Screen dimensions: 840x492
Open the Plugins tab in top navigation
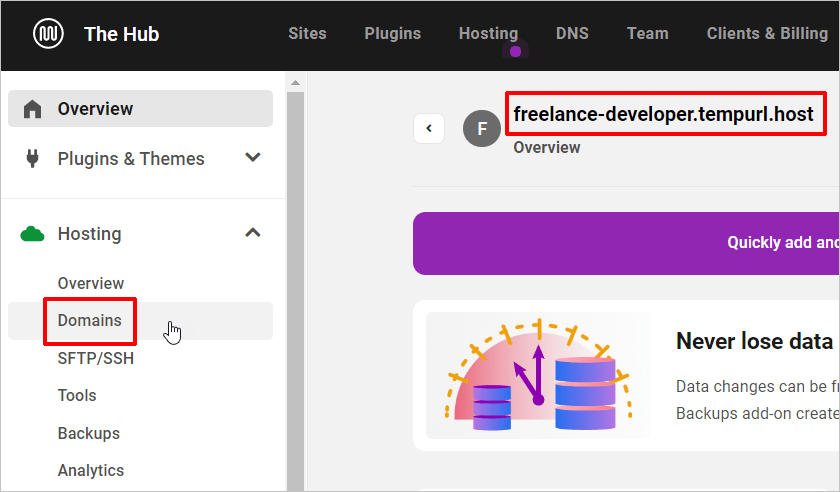click(393, 33)
